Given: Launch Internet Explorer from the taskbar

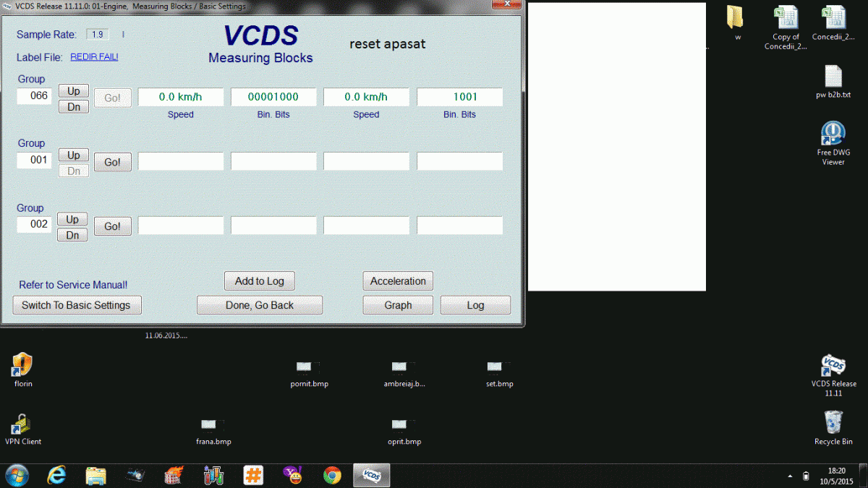Looking at the screenshot, I should [56, 475].
